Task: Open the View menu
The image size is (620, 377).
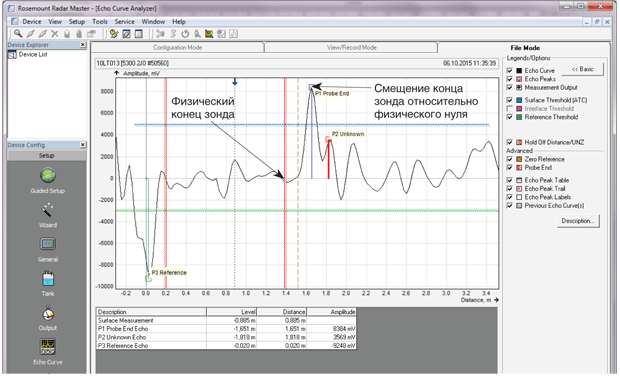Action: (x=55, y=22)
